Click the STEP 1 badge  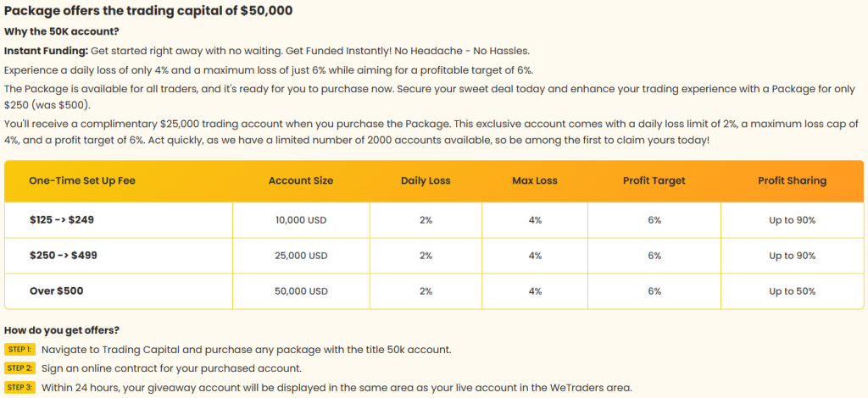click(x=19, y=349)
